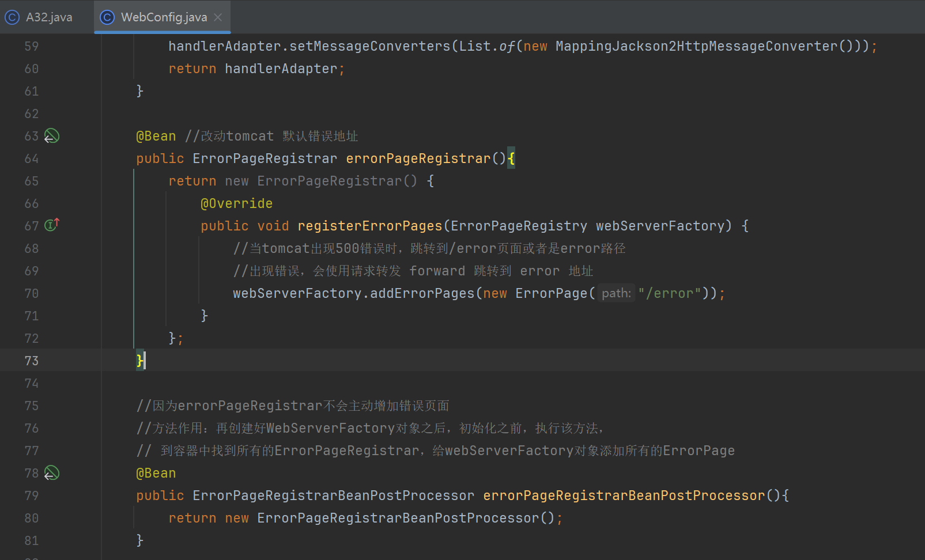The width and height of the screenshot is (925, 560).
Task: Click line number 73 in the gutter
Action: coord(32,361)
